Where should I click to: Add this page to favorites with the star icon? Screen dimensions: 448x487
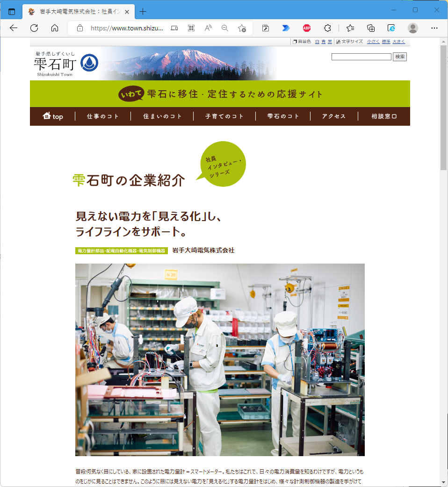[x=242, y=28]
